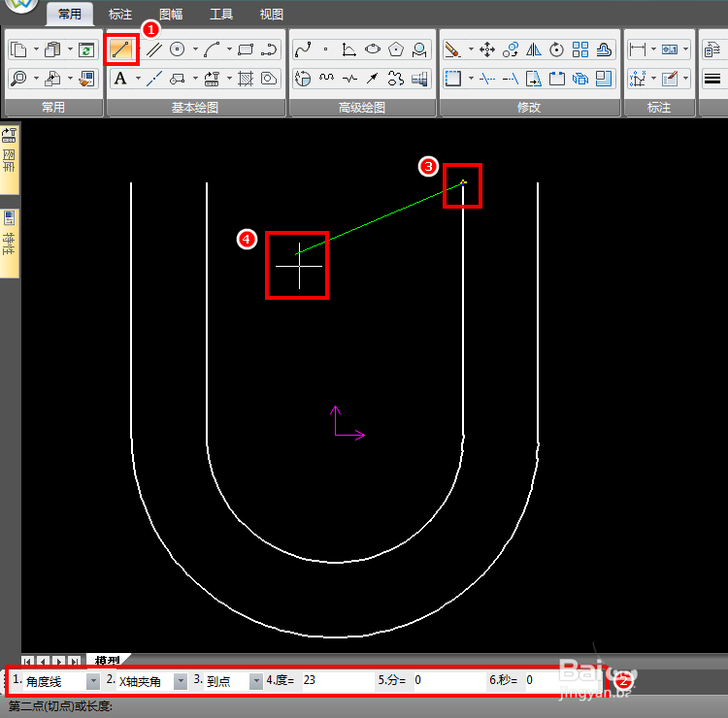The height and width of the screenshot is (718, 728).
Task: Select the Coordinate dimension icon
Action: [x=638, y=79]
